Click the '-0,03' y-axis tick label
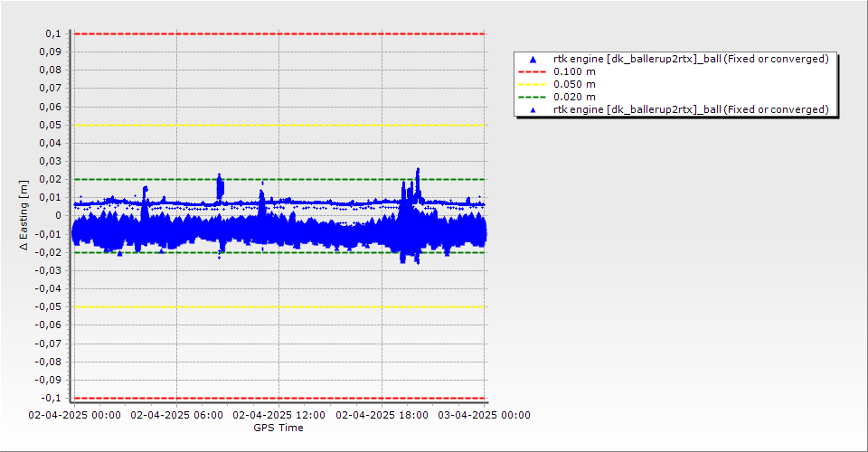The width and height of the screenshot is (868, 452). [49, 270]
